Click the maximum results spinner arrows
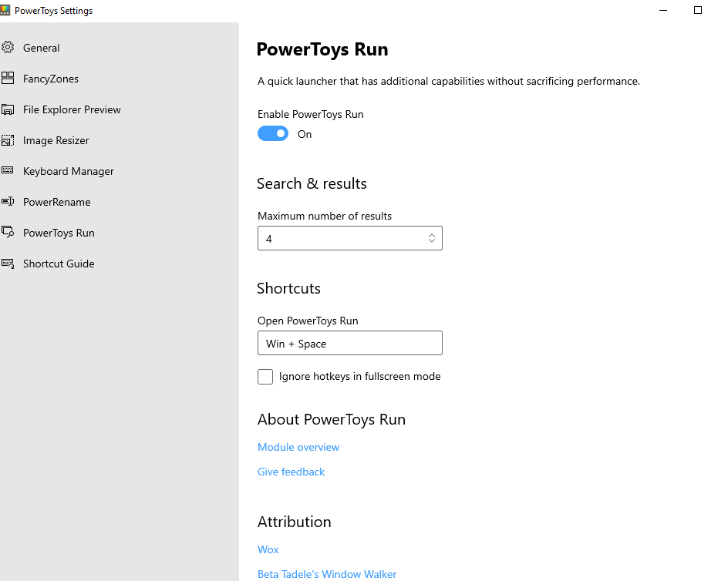Viewport: 728px width, 581px height. pyautogui.click(x=432, y=238)
